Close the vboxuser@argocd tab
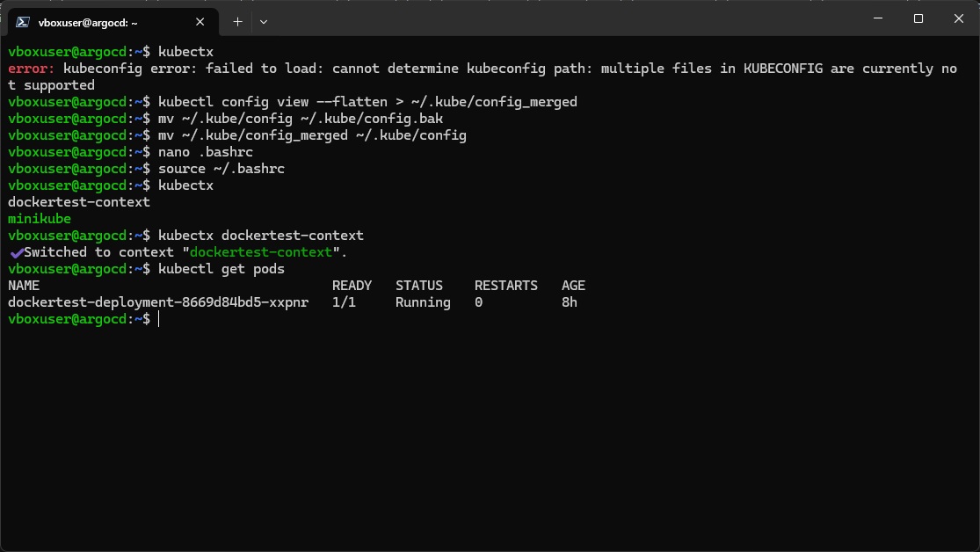The height and width of the screenshot is (552, 980). point(200,22)
